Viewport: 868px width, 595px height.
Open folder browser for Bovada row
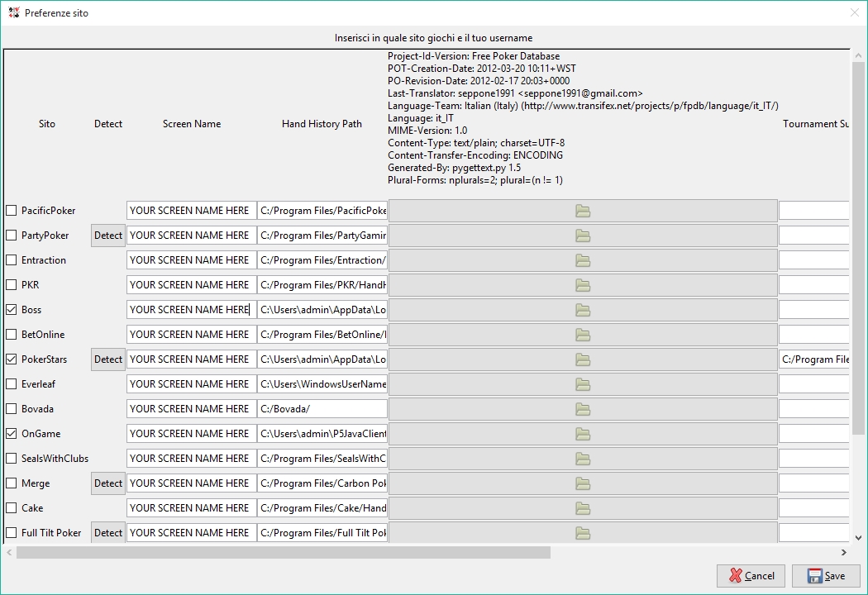coord(583,409)
